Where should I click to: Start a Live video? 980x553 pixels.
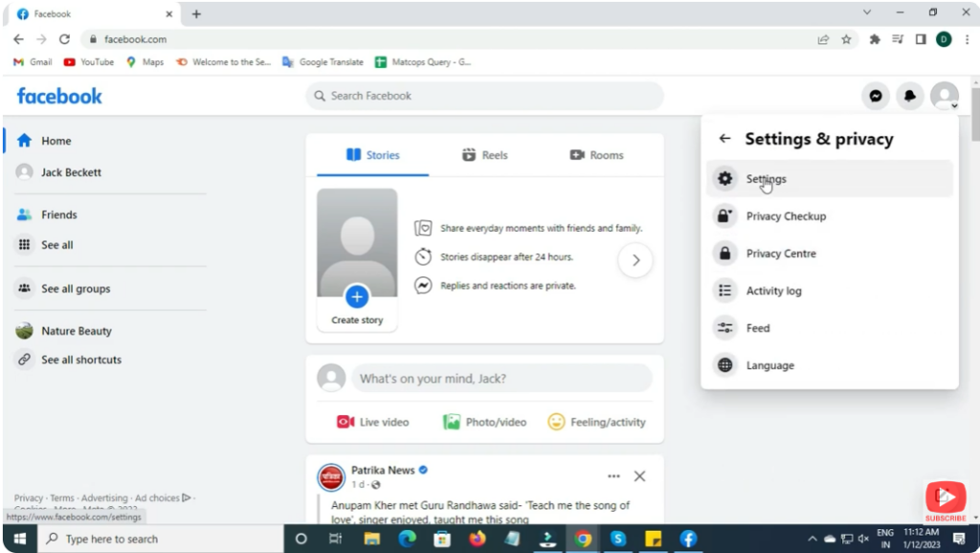pyautogui.click(x=375, y=422)
